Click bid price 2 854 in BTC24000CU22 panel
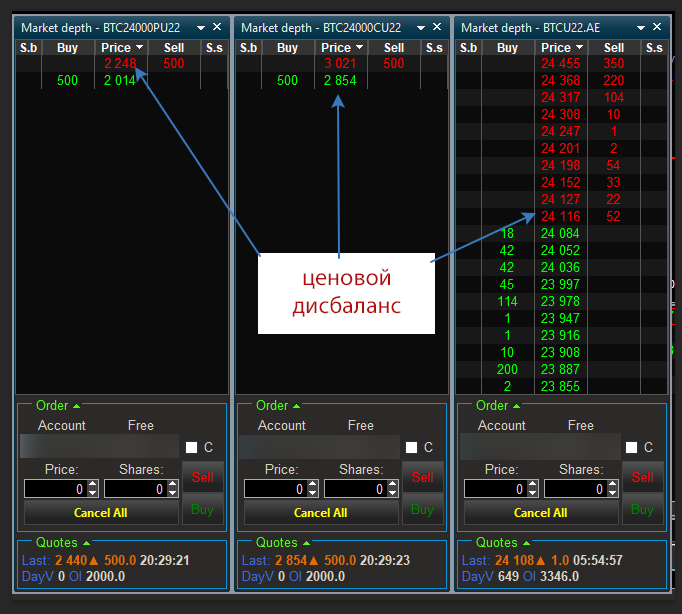 [340, 80]
